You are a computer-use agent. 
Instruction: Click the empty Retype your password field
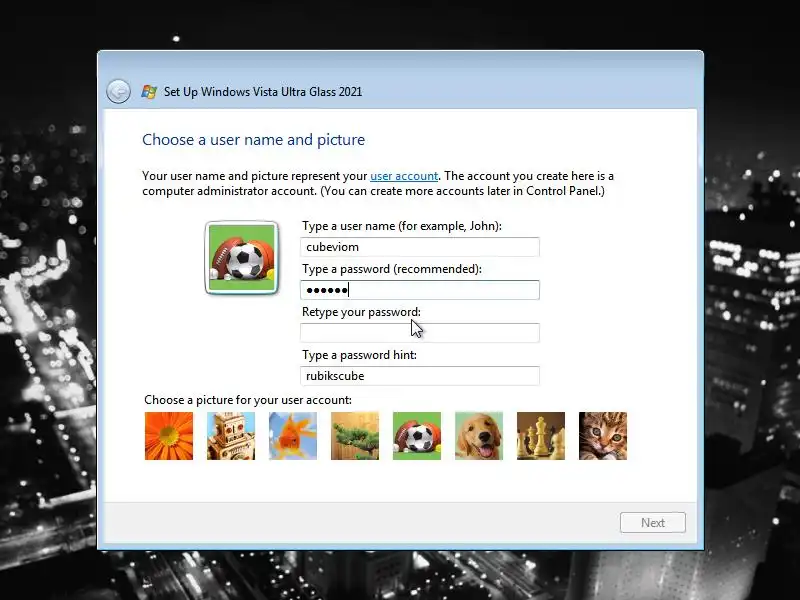tap(420, 333)
